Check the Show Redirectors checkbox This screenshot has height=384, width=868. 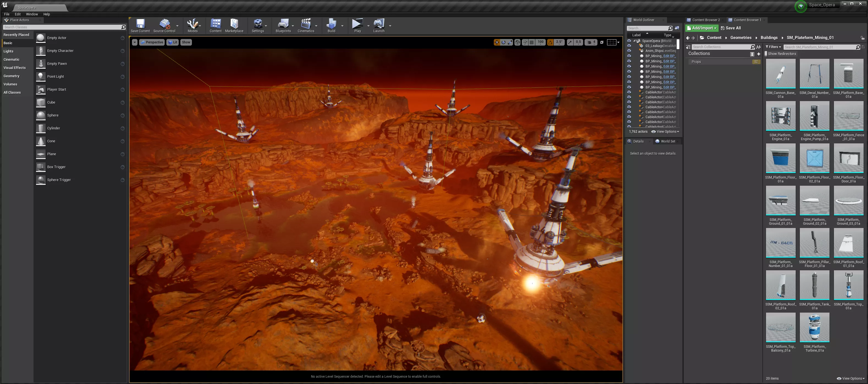pos(765,54)
